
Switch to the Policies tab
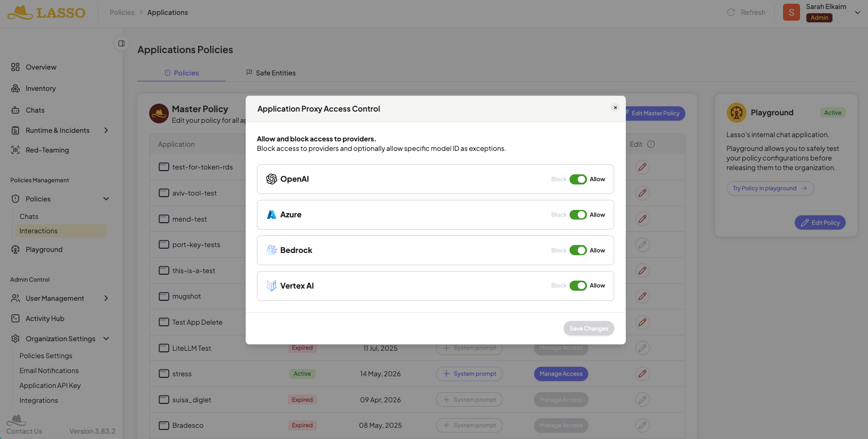click(x=182, y=73)
